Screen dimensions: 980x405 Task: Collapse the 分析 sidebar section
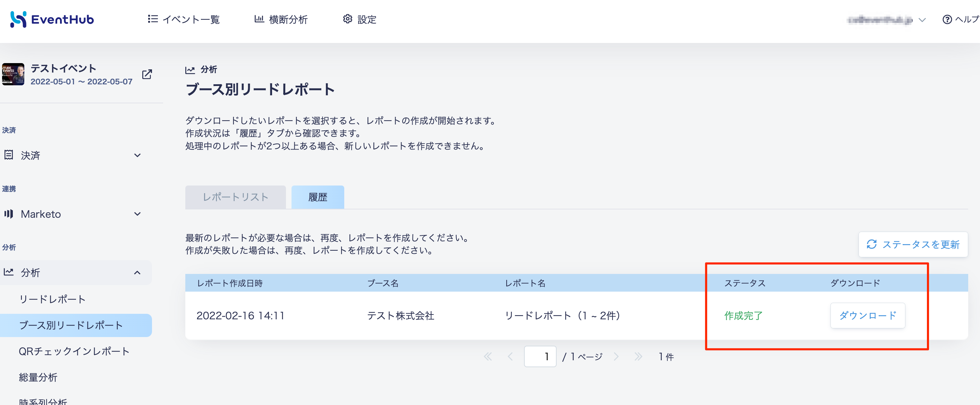click(x=137, y=272)
